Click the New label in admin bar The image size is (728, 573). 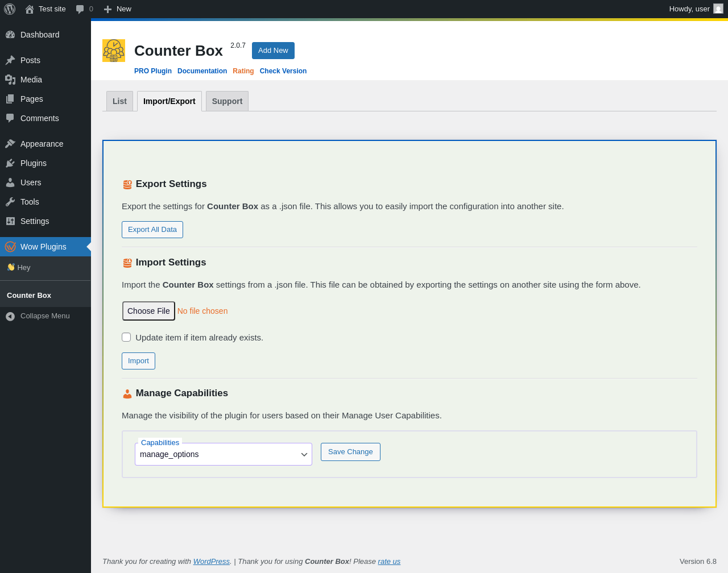click(x=124, y=9)
